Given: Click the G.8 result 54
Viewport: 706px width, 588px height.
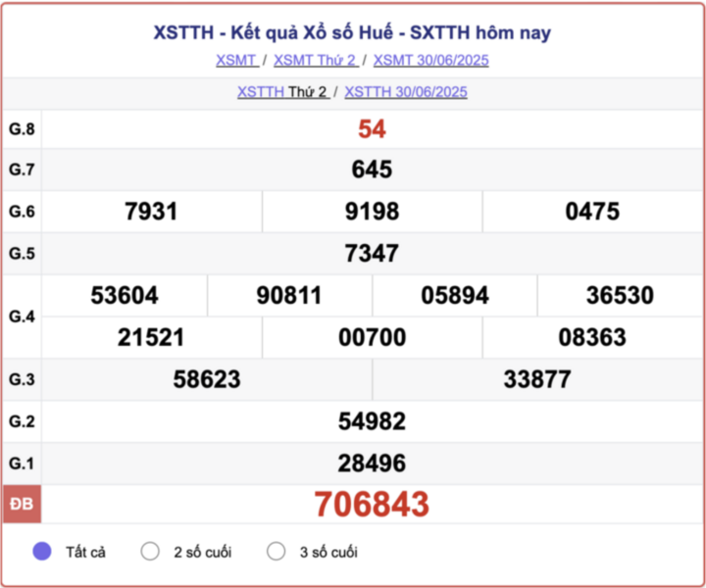Looking at the screenshot, I should pos(372,129).
